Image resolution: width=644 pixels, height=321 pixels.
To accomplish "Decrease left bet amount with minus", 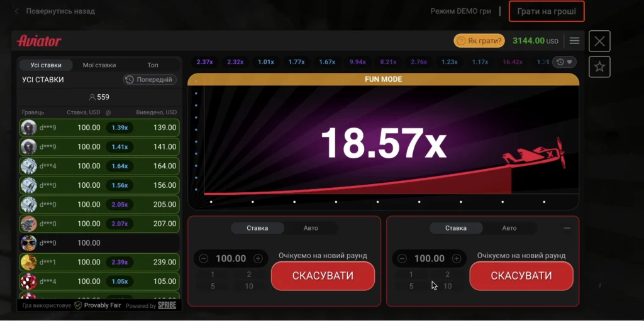I will (204, 258).
